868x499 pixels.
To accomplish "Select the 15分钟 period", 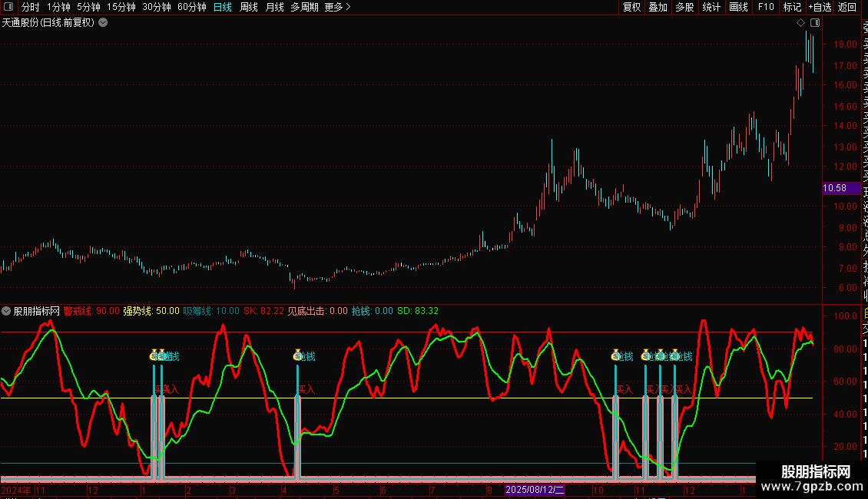I will click(x=121, y=7).
